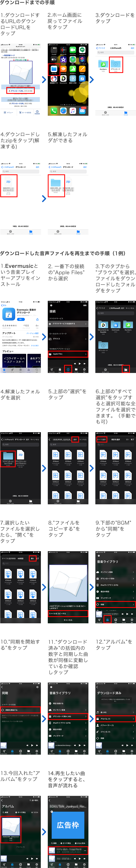Open ダウンロード済み (48) row in step 11
The image size is (136, 868).
point(68,716)
